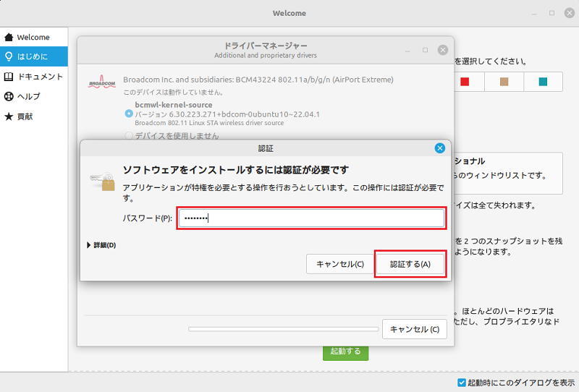Viewport: 579px width, 392px height.
Task: Click the Broadcom BCM43224 device name text
Action: [x=258, y=80]
